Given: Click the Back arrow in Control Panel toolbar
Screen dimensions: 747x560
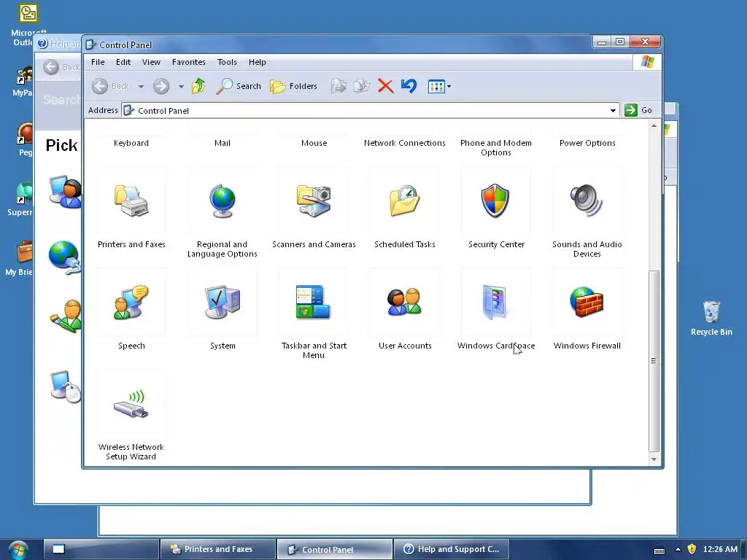Looking at the screenshot, I should [99, 86].
